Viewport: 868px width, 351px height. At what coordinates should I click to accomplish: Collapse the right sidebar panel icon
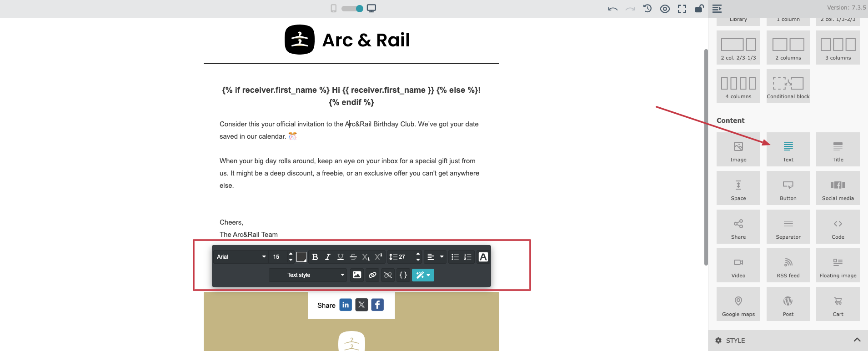pyautogui.click(x=717, y=8)
